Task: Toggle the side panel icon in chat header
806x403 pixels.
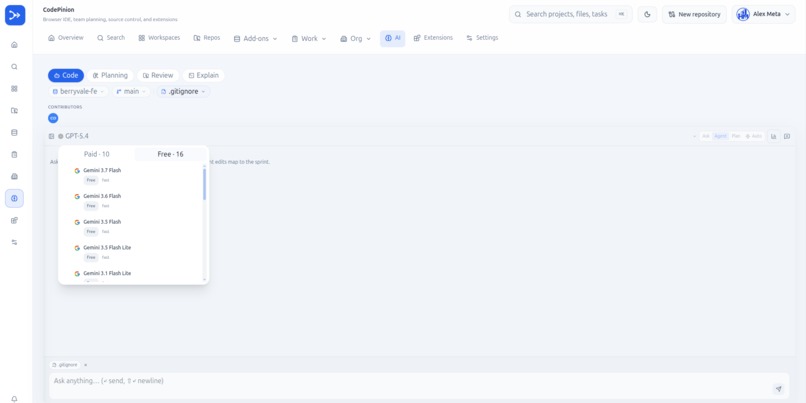Action: pyautogui.click(x=787, y=136)
